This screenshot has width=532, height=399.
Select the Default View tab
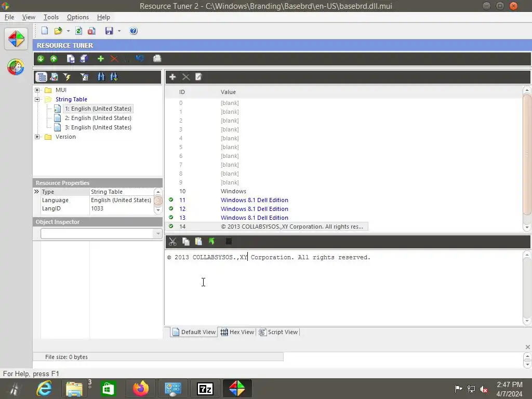pyautogui.click(x=194, y=332)
